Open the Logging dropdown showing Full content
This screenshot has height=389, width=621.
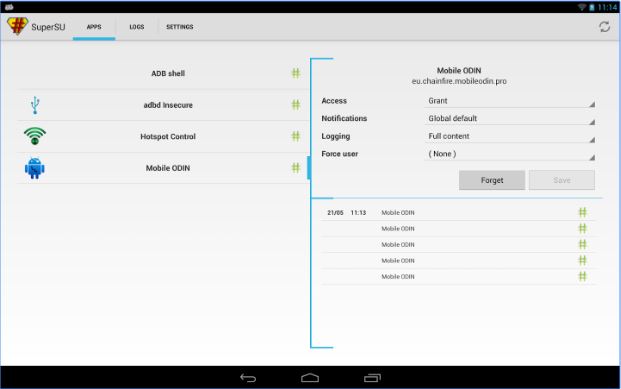pyautogui.click(x=510, y=136)
